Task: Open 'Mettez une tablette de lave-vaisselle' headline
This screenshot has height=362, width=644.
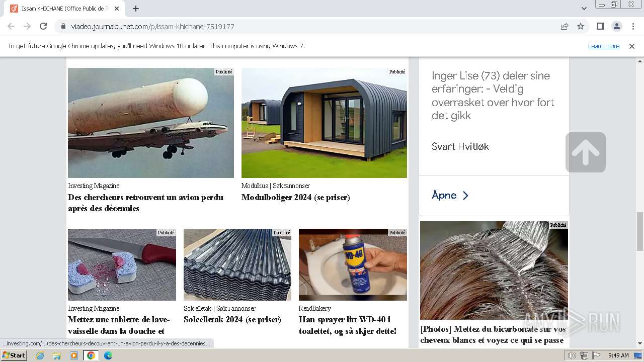Action: 119,325
